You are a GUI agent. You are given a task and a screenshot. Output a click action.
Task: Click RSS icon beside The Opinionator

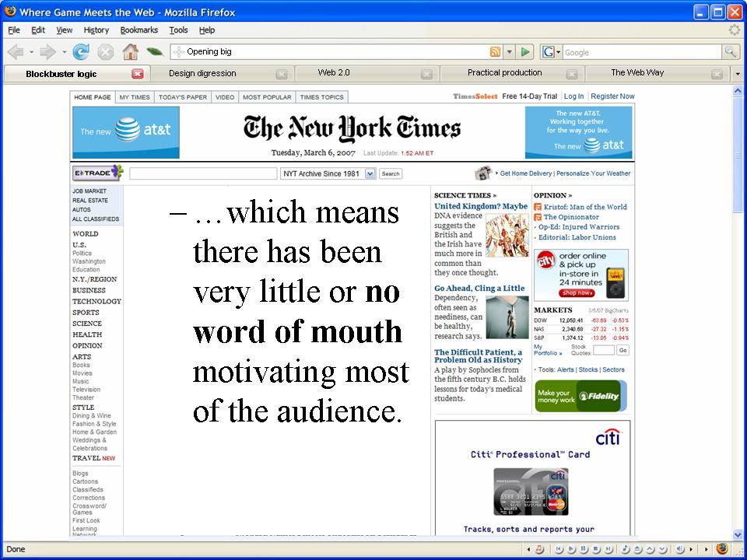(x=538, y=217)
